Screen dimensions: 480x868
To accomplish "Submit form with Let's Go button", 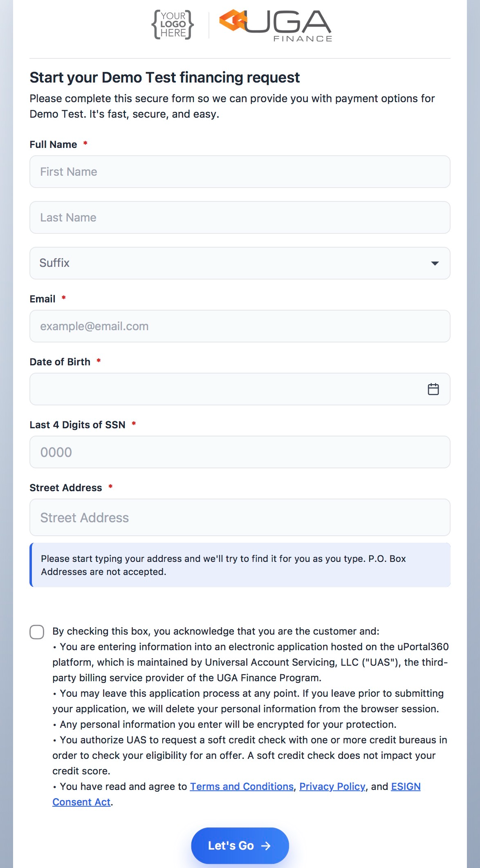I will (240, 846).
